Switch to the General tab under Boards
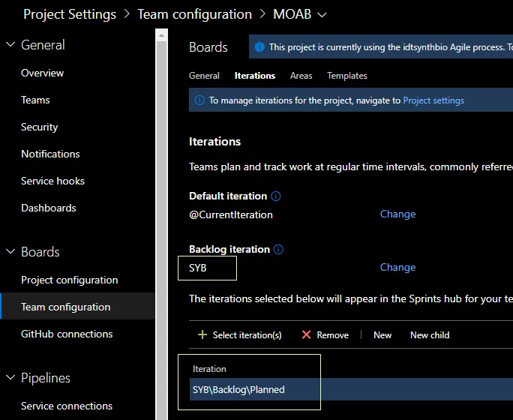 [204, 76]
